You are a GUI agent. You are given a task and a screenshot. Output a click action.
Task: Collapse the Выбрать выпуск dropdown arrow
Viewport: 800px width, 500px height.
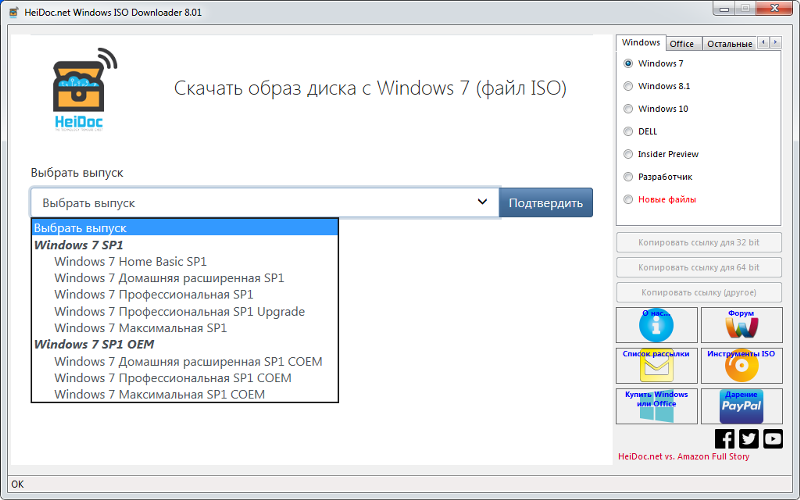[482, 202]
